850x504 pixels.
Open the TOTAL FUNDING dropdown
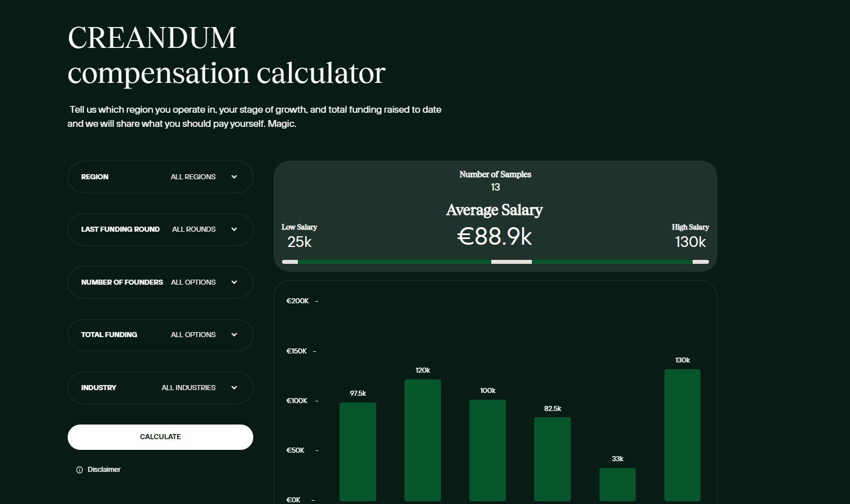click(x=160, y=334)
